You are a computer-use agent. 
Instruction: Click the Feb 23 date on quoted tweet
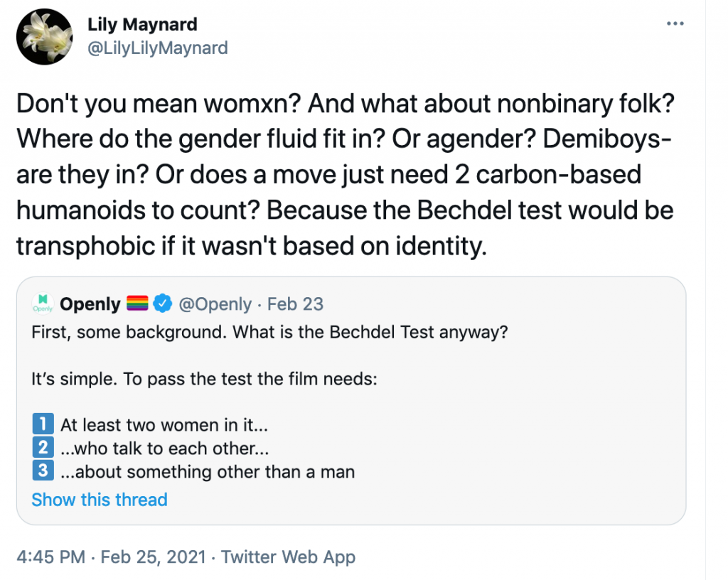(x=295, y=304)
